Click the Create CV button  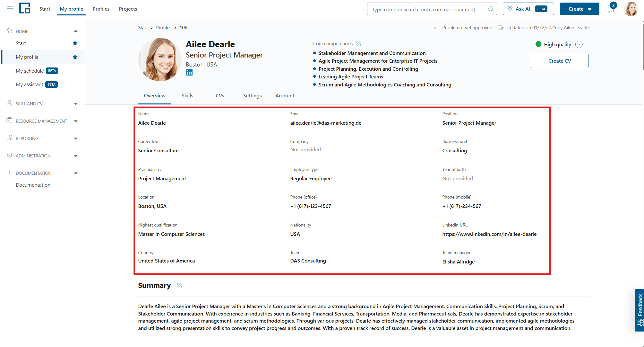coord(560,61)
